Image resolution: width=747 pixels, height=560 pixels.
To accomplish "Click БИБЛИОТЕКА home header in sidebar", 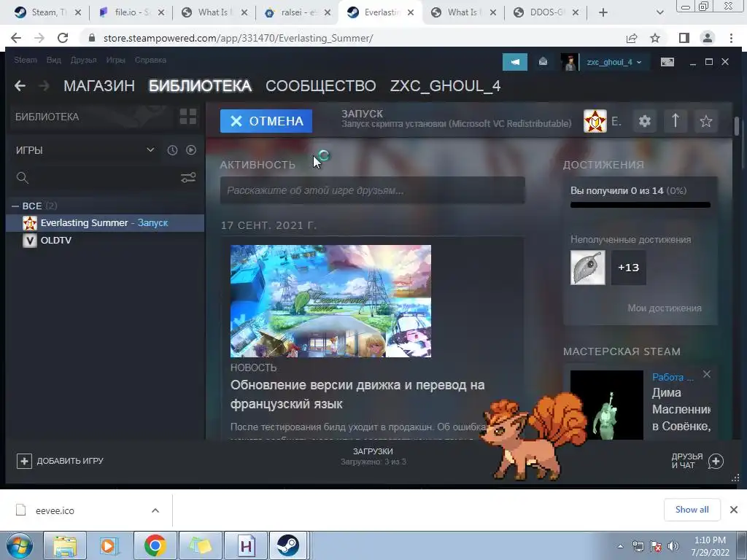I will (x=47, y=117).
